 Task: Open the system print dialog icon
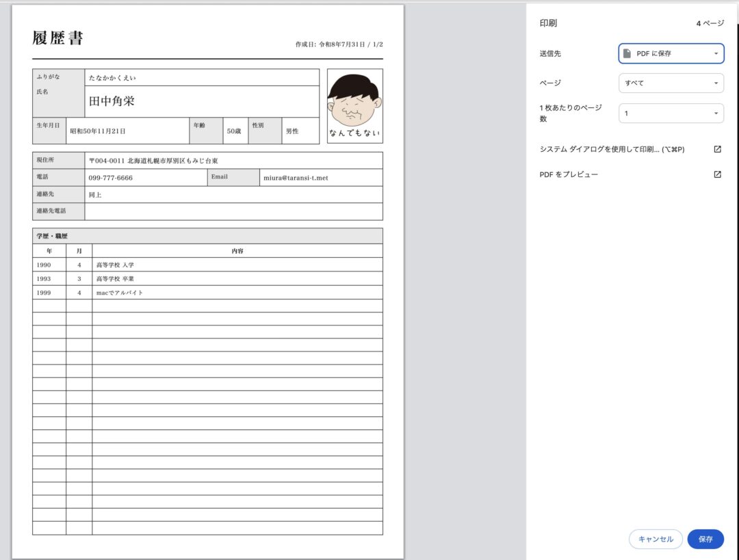[717, 149]
